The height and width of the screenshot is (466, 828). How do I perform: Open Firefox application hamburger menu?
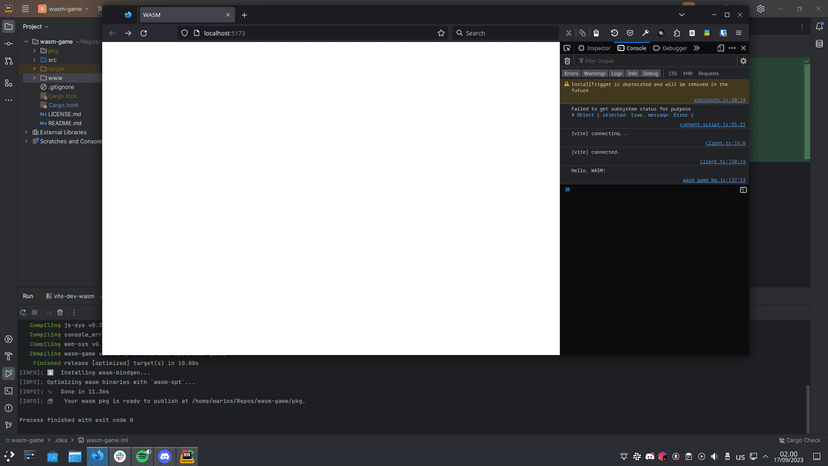(x=739, y=33)
